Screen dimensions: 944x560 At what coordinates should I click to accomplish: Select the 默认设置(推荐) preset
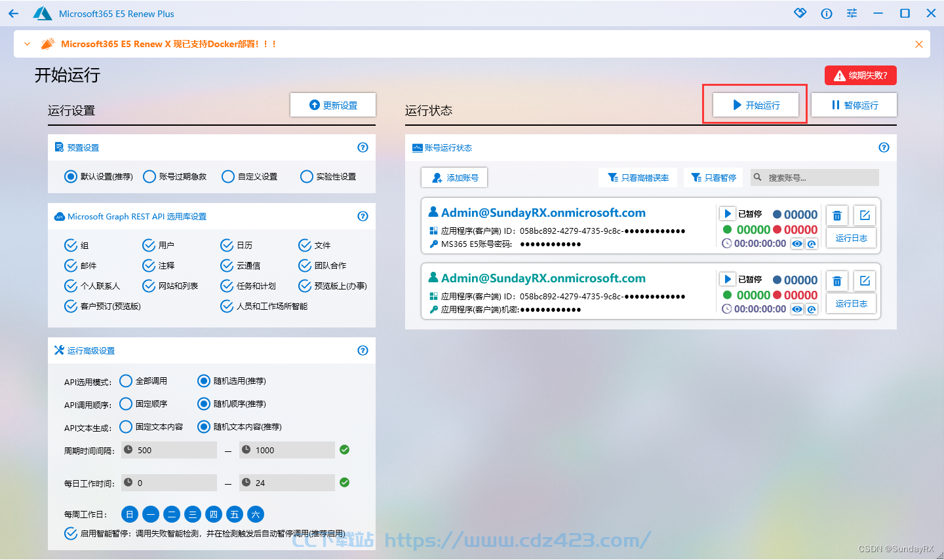[99, 176]
